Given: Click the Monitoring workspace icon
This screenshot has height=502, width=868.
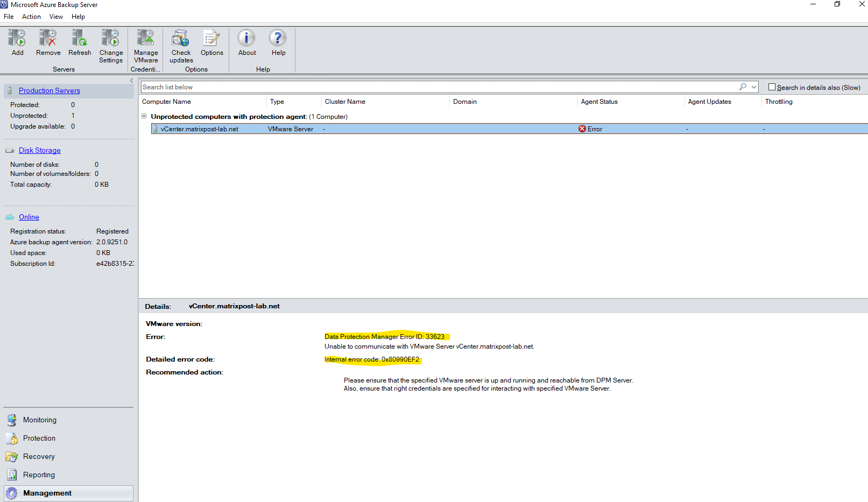Looking at the screenshot, I should pyautogui.click(x=12, y=420).
